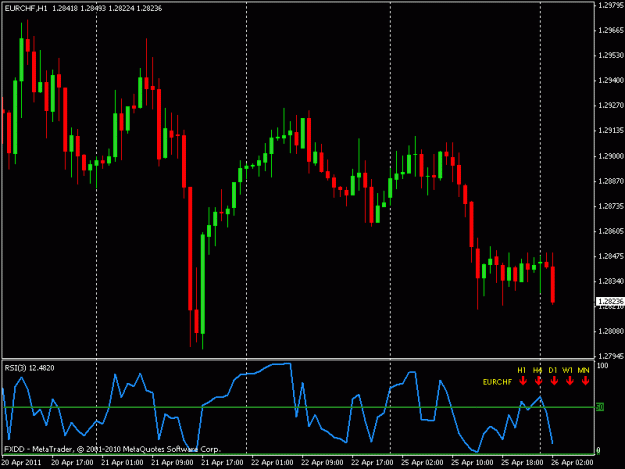Click time axis label 22 Apr 17:00
The width and height of the screenshot is (625, 469).
372,463
